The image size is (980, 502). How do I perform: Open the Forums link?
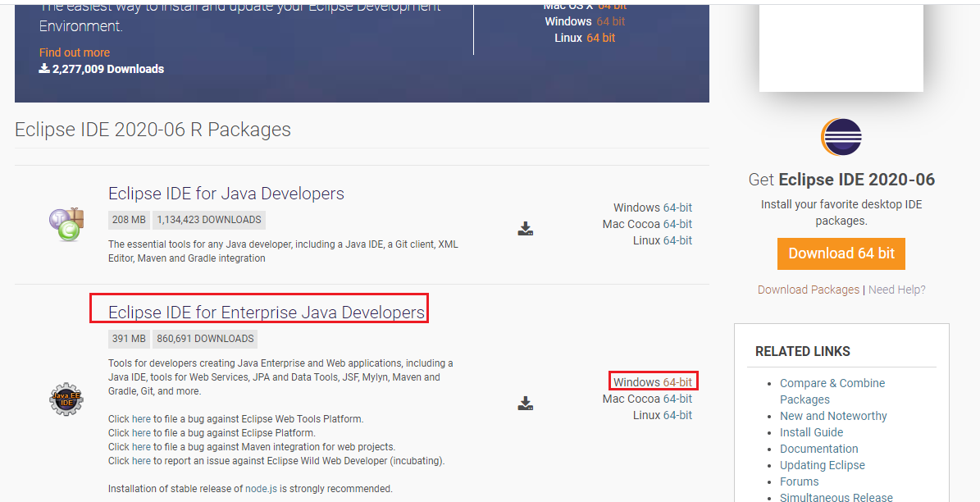[x=800, y=481]
